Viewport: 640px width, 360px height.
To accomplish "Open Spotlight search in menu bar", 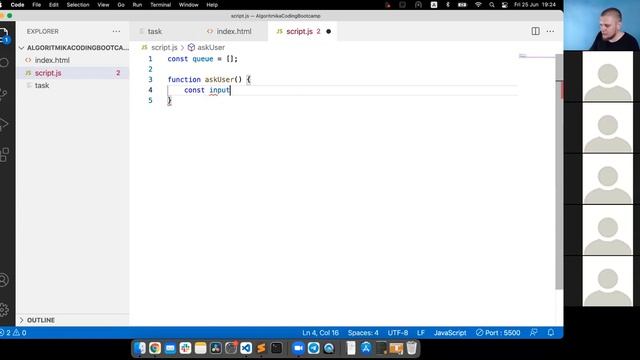I will [492, 5].
